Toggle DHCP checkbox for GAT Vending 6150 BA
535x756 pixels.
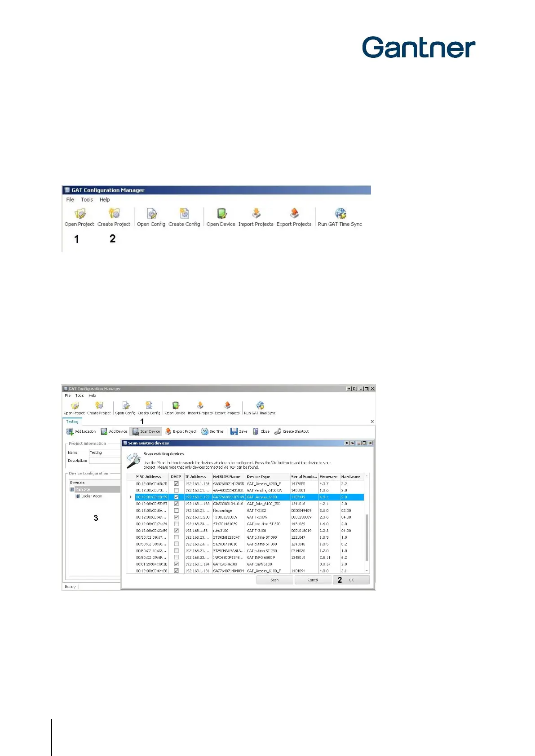click(176, 491)
